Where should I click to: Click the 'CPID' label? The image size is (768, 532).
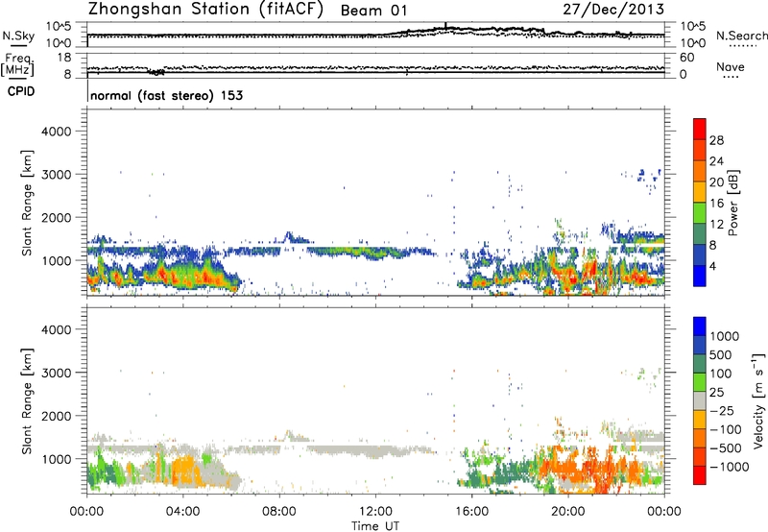tap(21, 91)
